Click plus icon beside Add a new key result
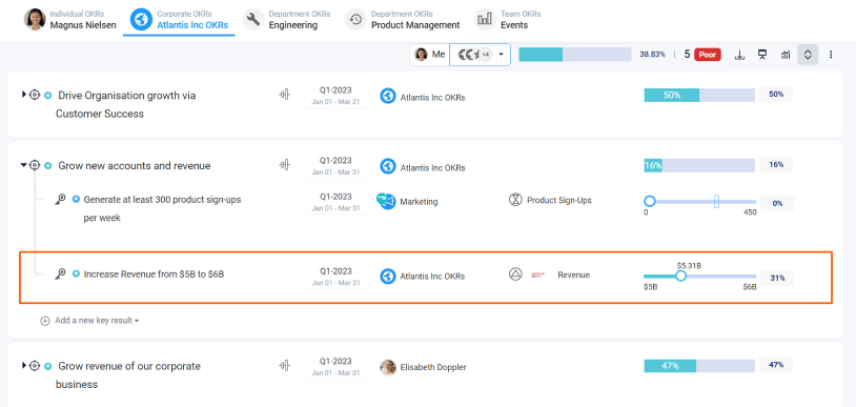The height and width of the screenshot is (407, 856). click(x=45, y=321)
